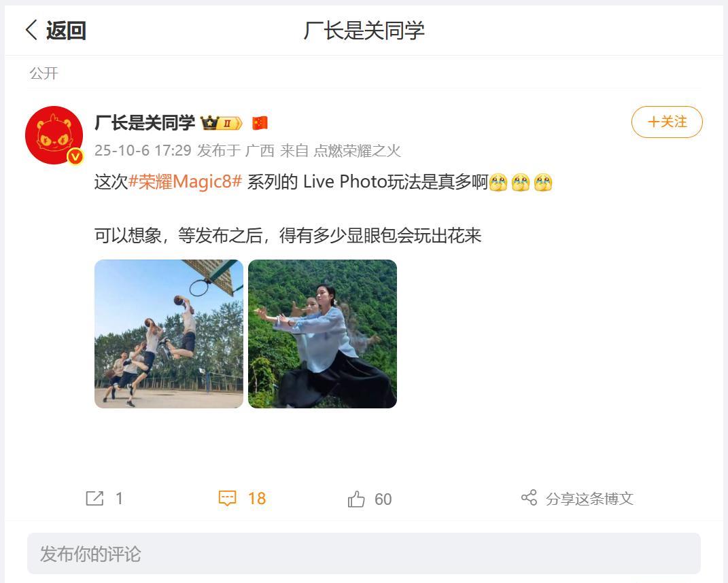Screen dimensions: 728x583
Task: Open the basketball dunk photo thumbnail
Action: click(169, 334)
